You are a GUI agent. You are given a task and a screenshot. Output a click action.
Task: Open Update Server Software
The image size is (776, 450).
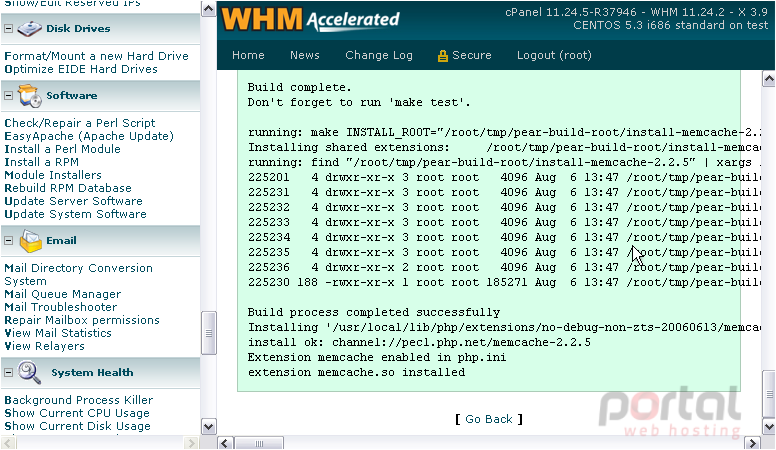coord(73,201)
